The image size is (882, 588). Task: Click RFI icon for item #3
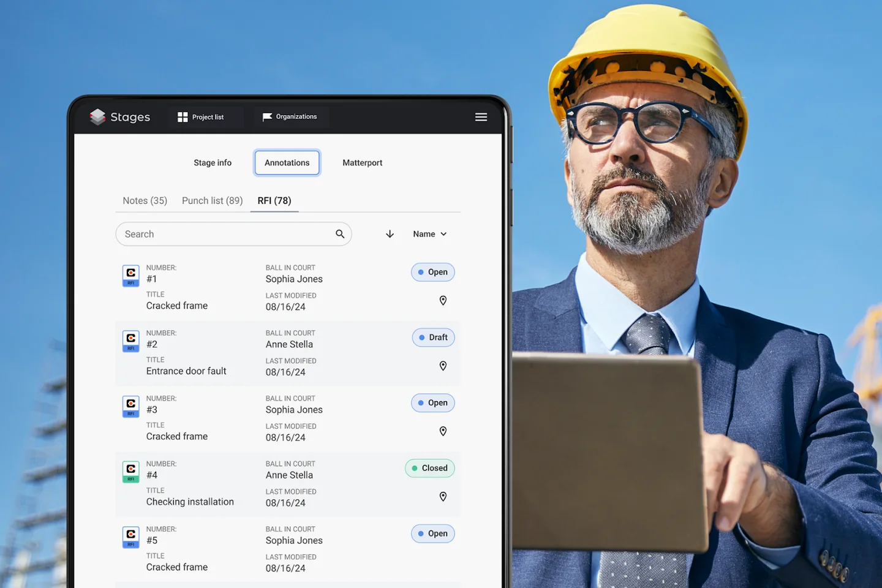click(x=131, y=407)
